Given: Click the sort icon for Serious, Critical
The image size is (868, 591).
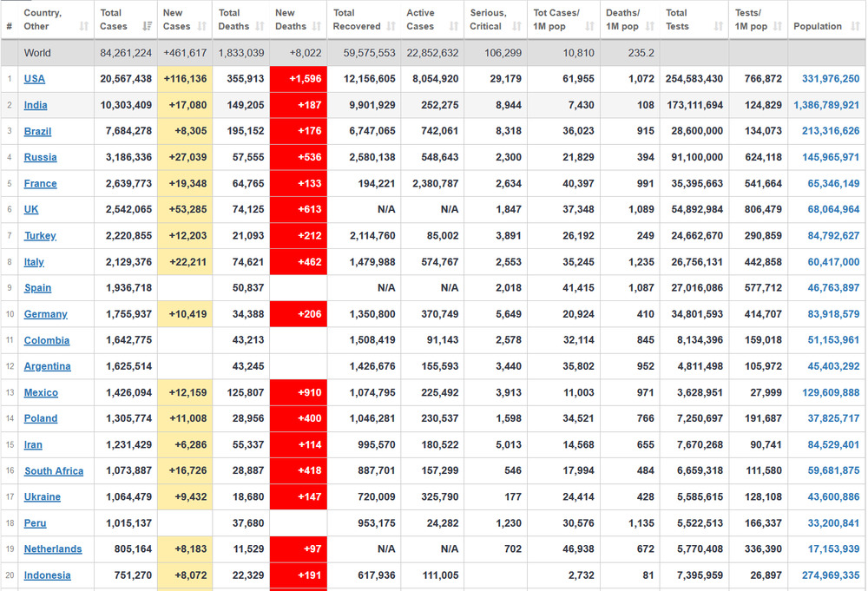Looking at the screenshot, I should 517,27.
